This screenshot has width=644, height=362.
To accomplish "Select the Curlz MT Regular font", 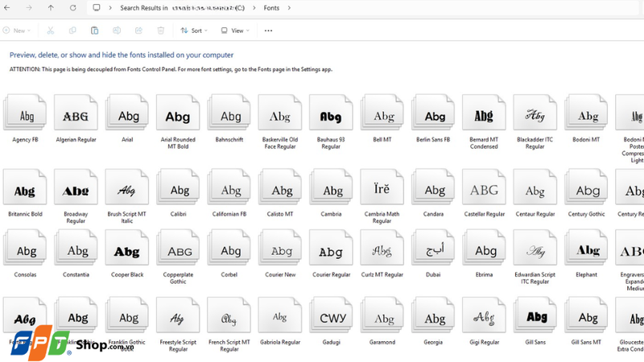I will (x=382, y=253).
